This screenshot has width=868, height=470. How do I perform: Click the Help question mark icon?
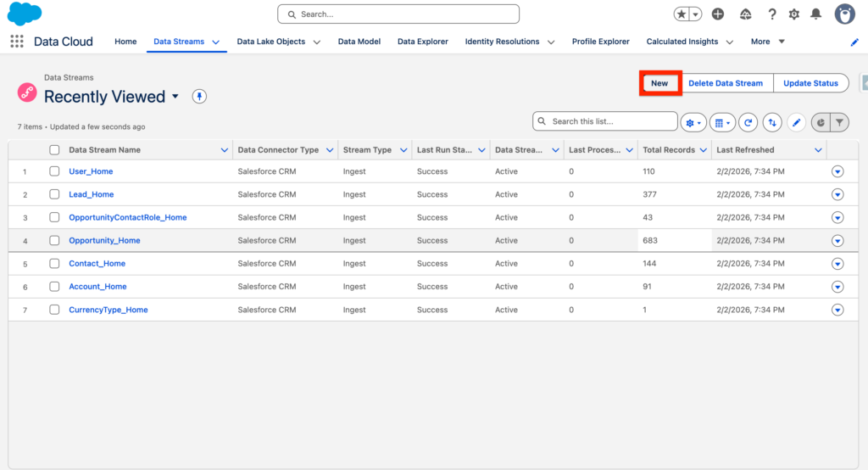click(x=772, y=14)
